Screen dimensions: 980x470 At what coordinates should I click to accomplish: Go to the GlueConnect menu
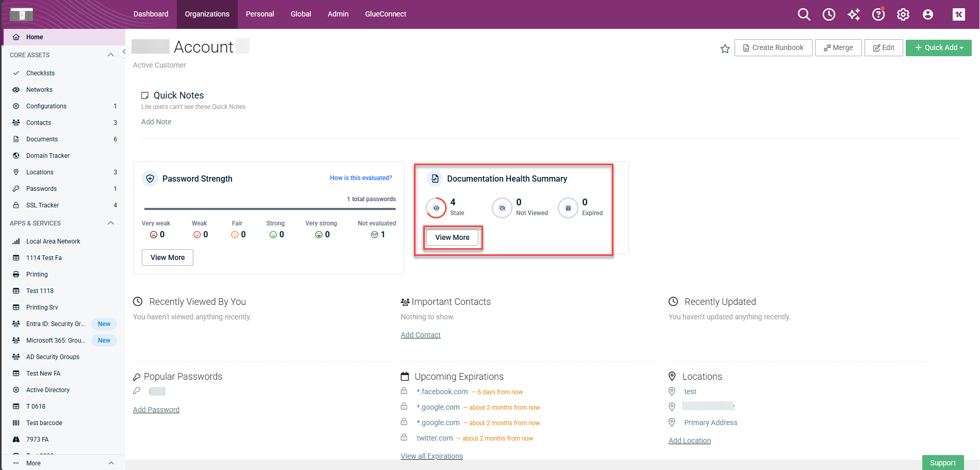[385, 14]
